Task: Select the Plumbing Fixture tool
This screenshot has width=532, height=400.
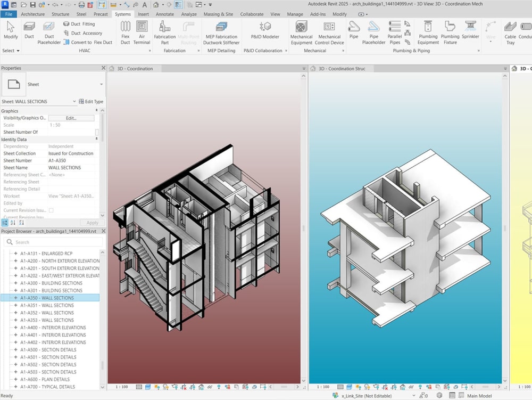Action: [x=450, y=33]
